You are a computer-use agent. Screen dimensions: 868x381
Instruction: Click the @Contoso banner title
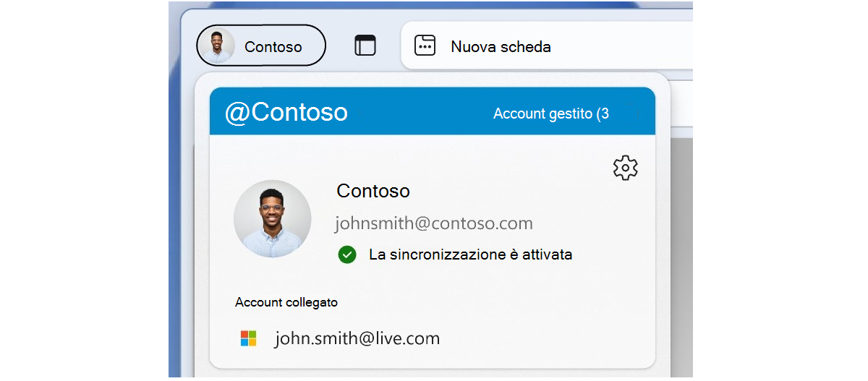pos(286,112)
